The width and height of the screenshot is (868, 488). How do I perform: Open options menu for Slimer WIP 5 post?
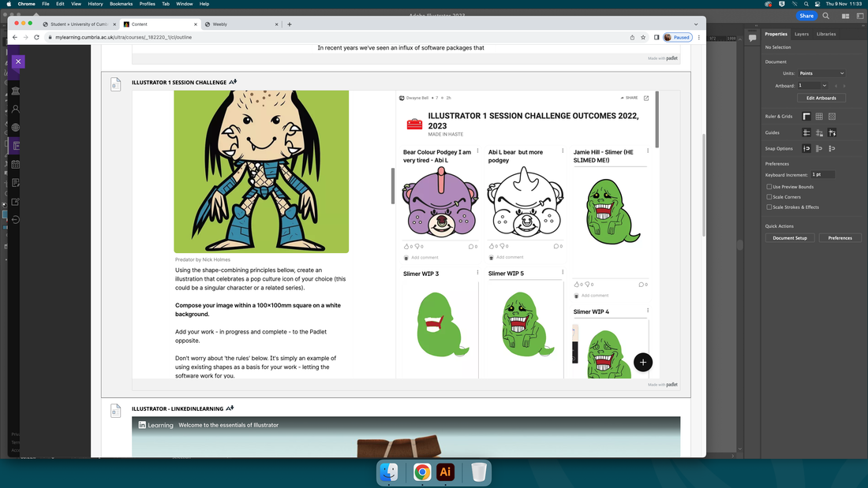tap(563, 272)
